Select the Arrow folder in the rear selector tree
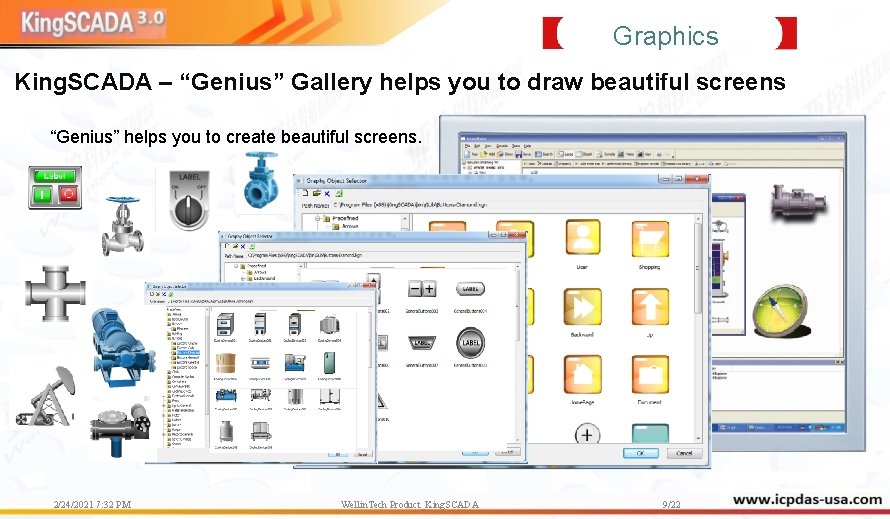The height and width of the screenshot is (519, 890). coord(345,226)
